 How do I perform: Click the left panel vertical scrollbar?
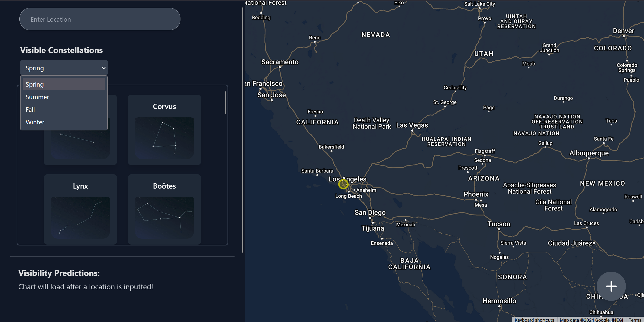[243, 130]
